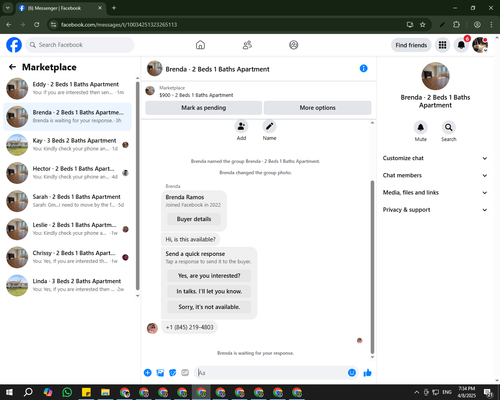
Task: Select the Brenda conversation in list
Action: click(x=67, y=117)
